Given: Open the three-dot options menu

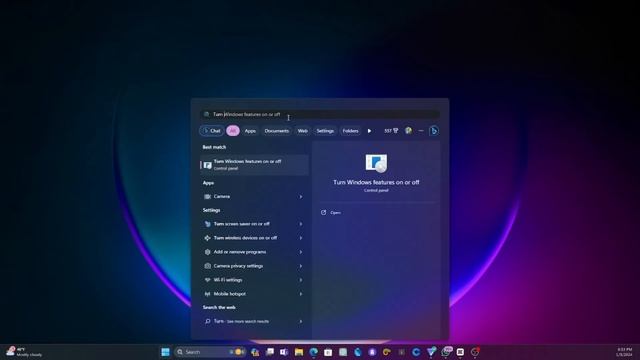Looking at the screenshot, I should click(x=421, y=131).
